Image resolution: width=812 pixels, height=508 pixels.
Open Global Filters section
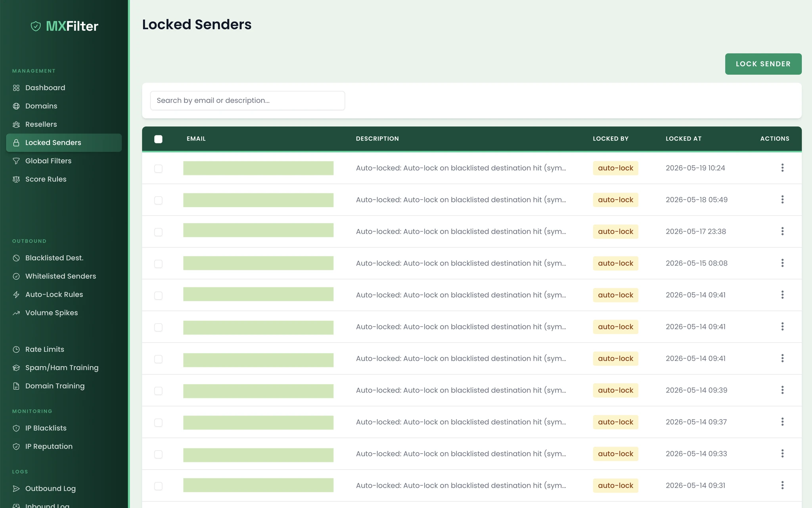[x=64, y=161]
